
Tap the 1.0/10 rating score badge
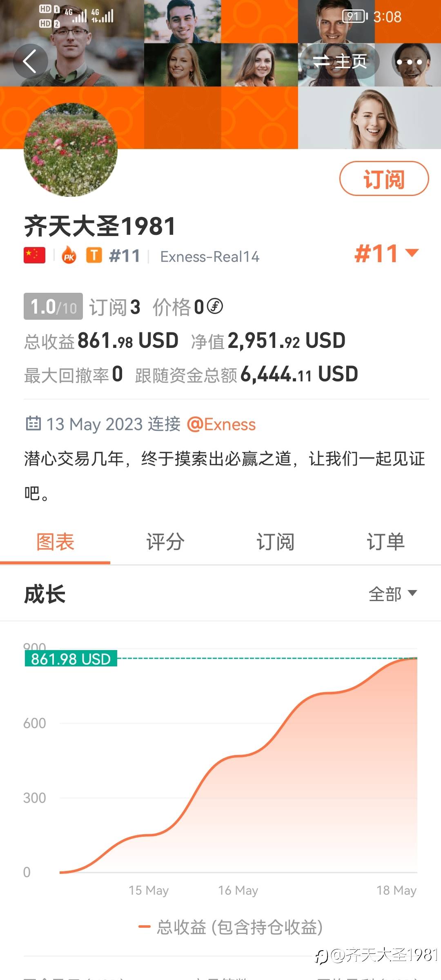53,306
